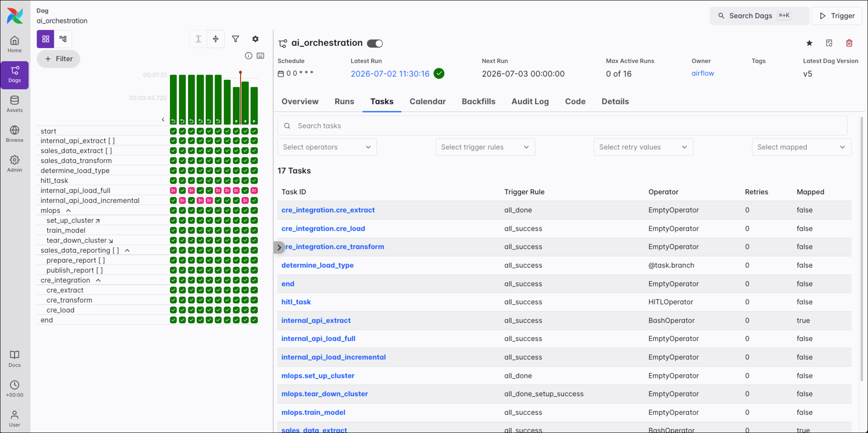This screenshot has height=433, width=868.
Task: Open hitl_task task link
Action: click(296, 302)
